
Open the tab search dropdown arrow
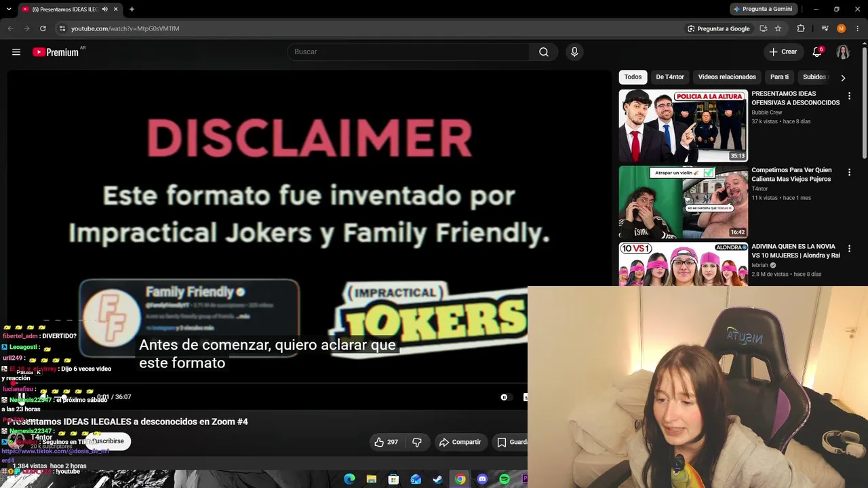click(x=10, y=9)
